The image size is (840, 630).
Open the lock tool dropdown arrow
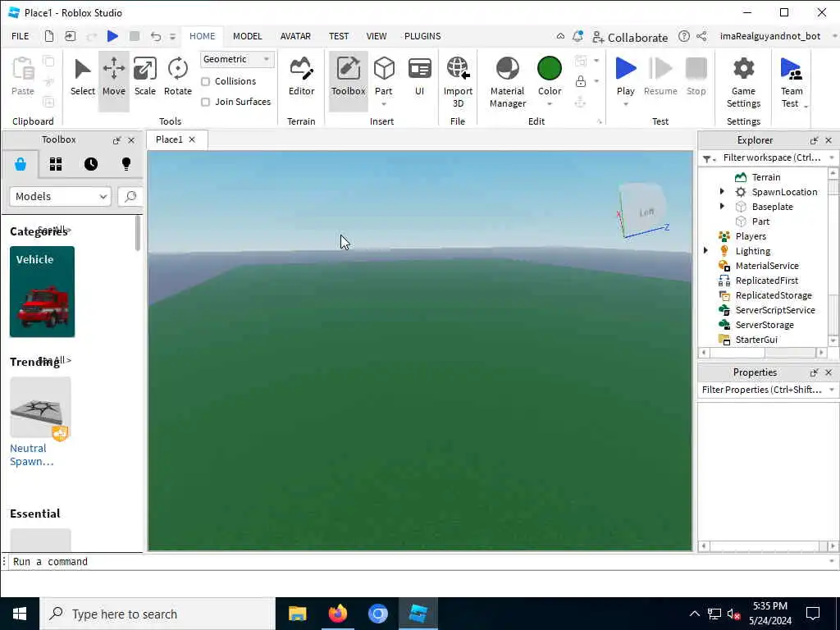596,81
